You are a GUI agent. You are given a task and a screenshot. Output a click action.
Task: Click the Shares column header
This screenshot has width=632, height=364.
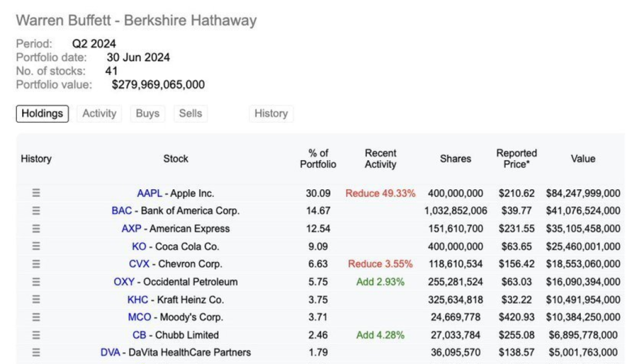pyautogui.click(x=456, y=159)
